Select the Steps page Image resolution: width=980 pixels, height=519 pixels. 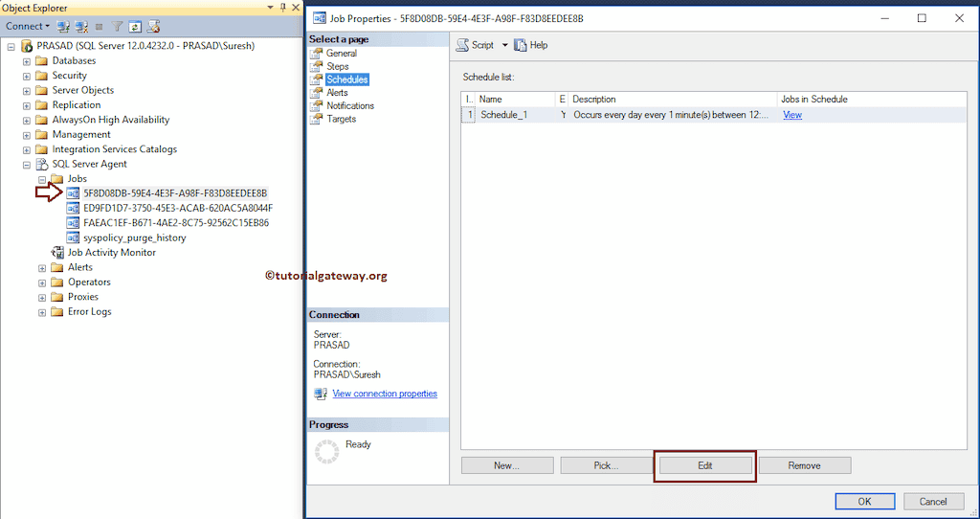coord(338,66)
